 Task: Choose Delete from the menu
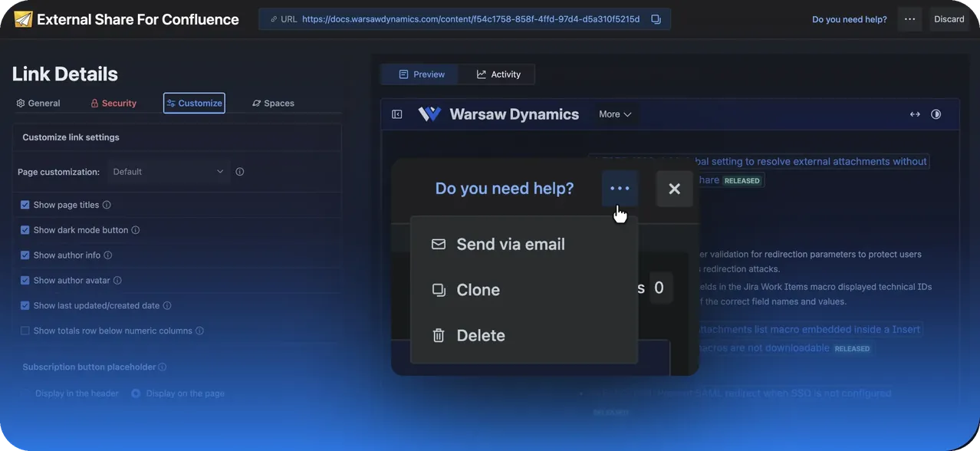525,335
